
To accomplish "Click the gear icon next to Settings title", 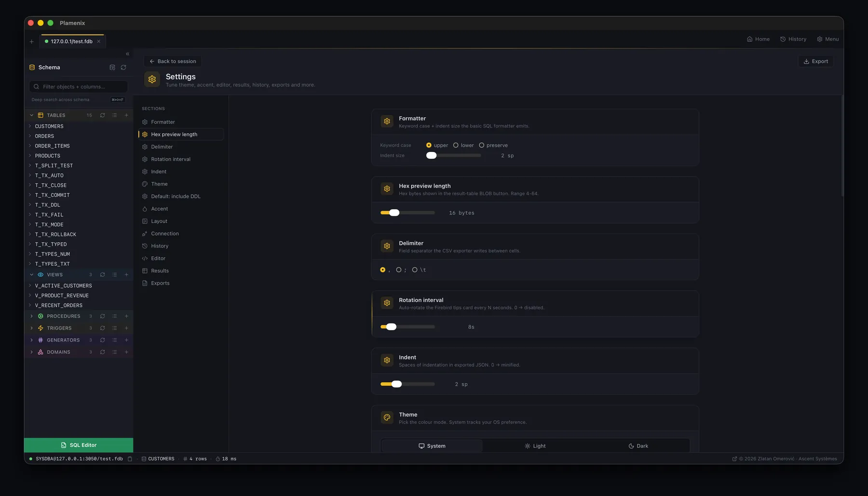I will click(x=152, y=79).
